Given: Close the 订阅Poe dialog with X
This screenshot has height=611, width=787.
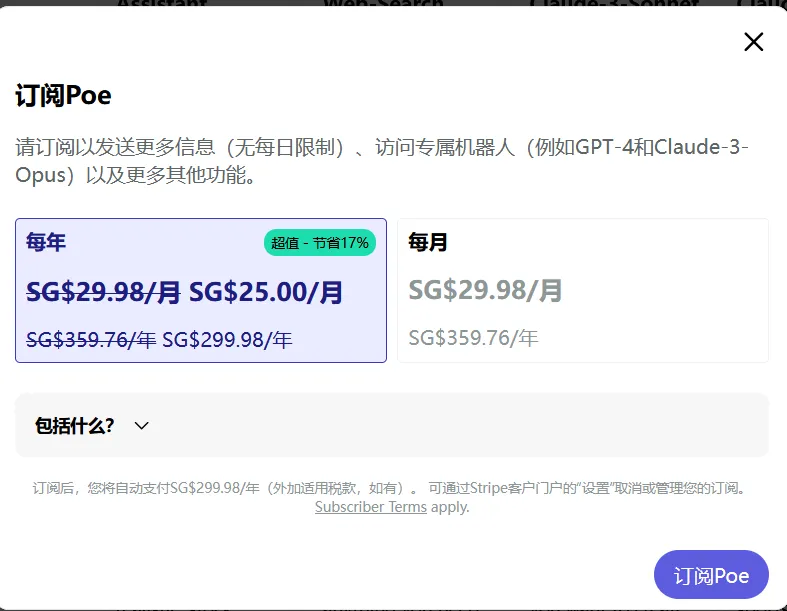Looking at the screenshot, I should coord(753,42).
